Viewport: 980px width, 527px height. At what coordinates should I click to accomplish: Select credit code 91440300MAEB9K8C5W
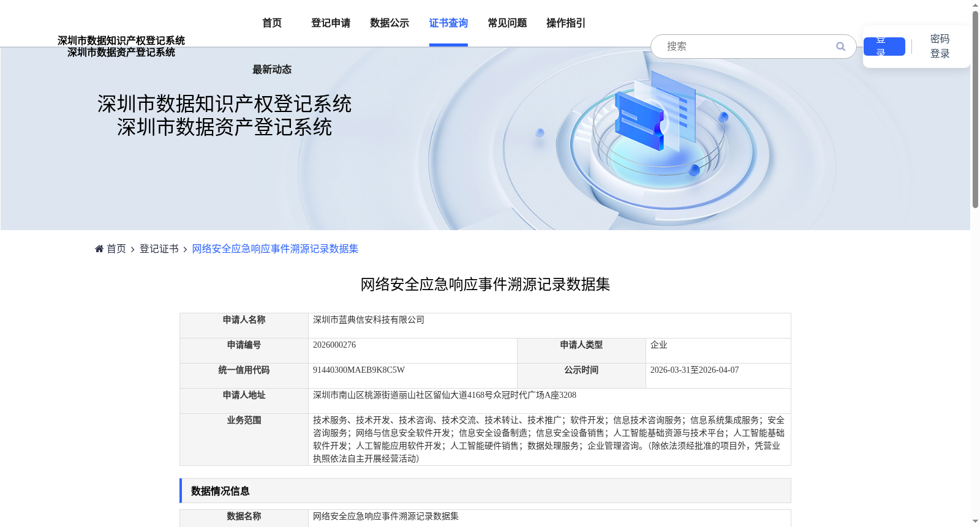[359, 370]
